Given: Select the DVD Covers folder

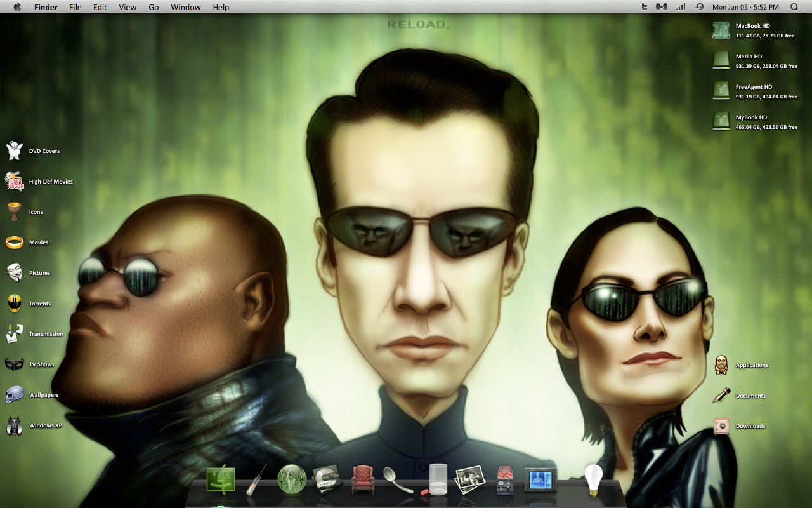Looking at the screenshot, I should coord(15,151).
